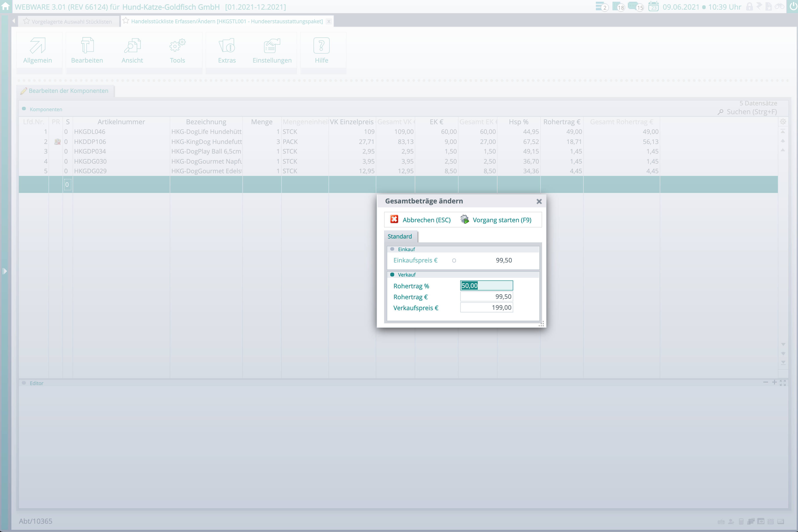Click the starred document icon in top bar
Screen dimensions: 798x532
point(769,6)
